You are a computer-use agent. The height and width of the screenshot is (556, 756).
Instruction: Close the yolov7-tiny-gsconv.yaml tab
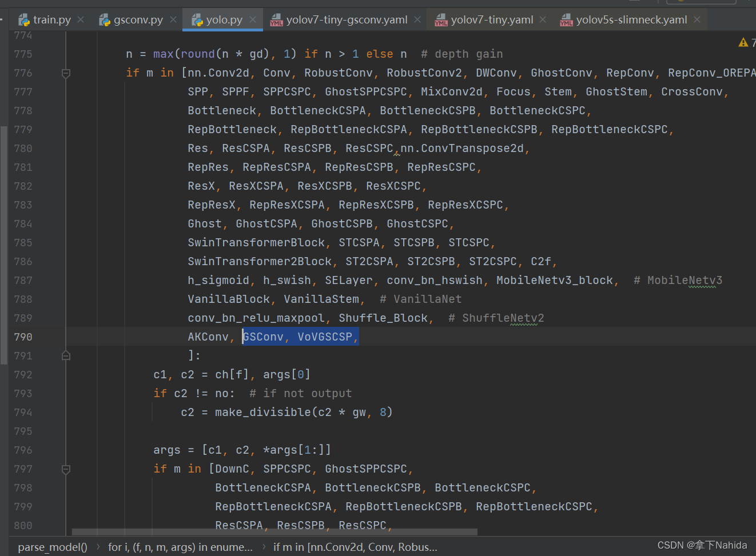(x=417, y=19)
